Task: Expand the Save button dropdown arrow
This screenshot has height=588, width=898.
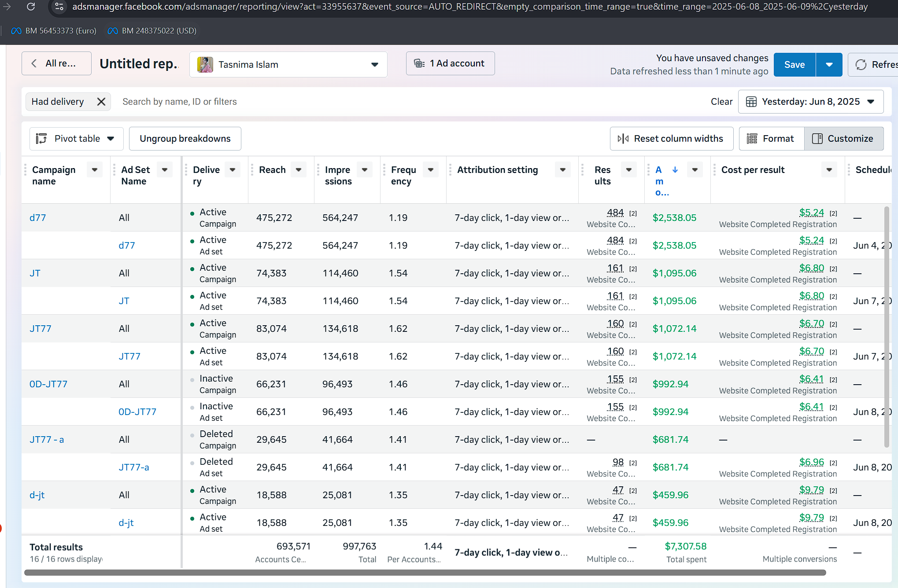Action: pos(829,65)
